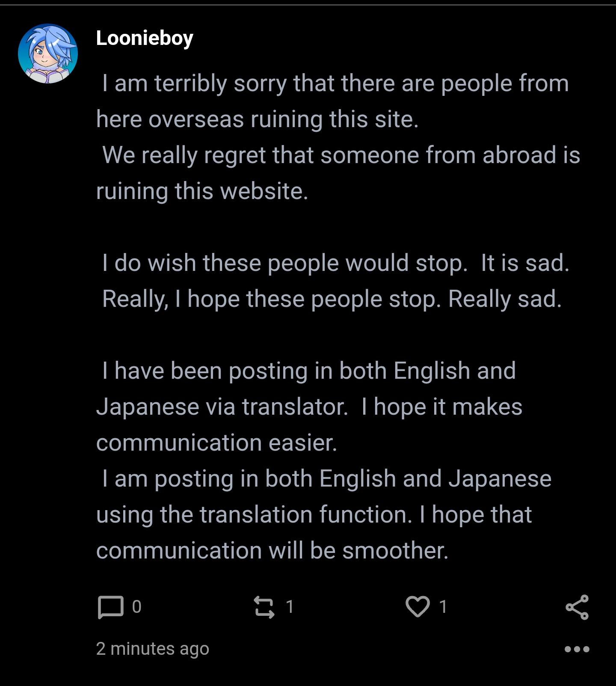Click the repost count number

(x=290, y=607)
